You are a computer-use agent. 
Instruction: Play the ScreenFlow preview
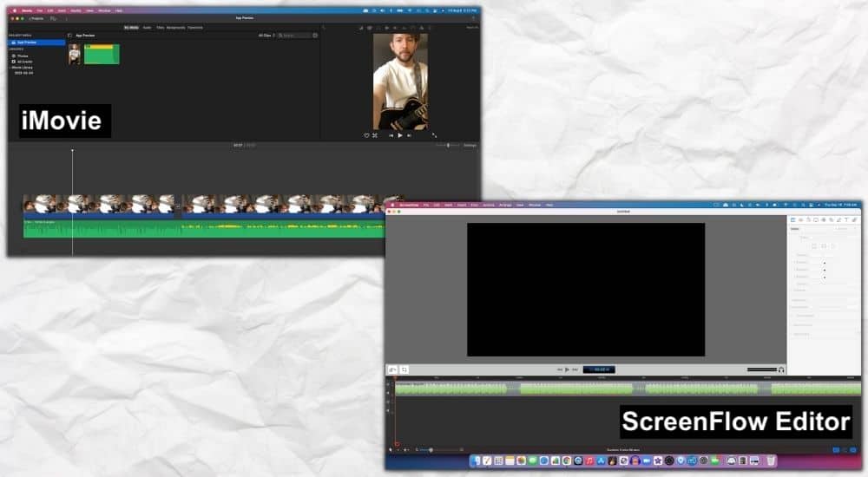coord(567,369)
